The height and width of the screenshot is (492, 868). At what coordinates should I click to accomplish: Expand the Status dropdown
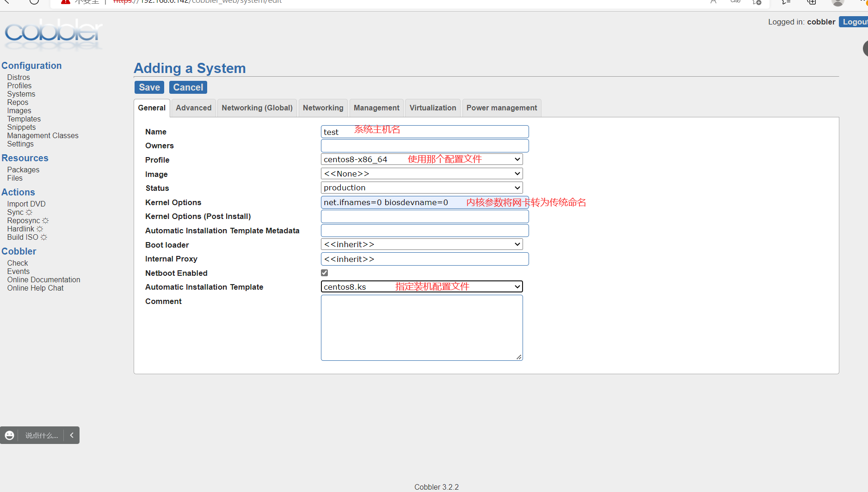click(x=422, y=188)
